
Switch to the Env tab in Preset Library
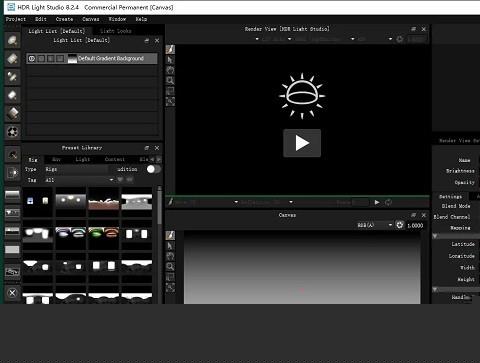56,159
